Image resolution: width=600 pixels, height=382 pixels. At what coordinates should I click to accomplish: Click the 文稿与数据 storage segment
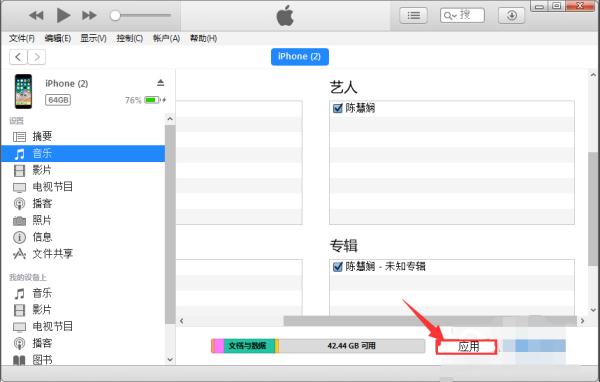[x=249, y=346]
